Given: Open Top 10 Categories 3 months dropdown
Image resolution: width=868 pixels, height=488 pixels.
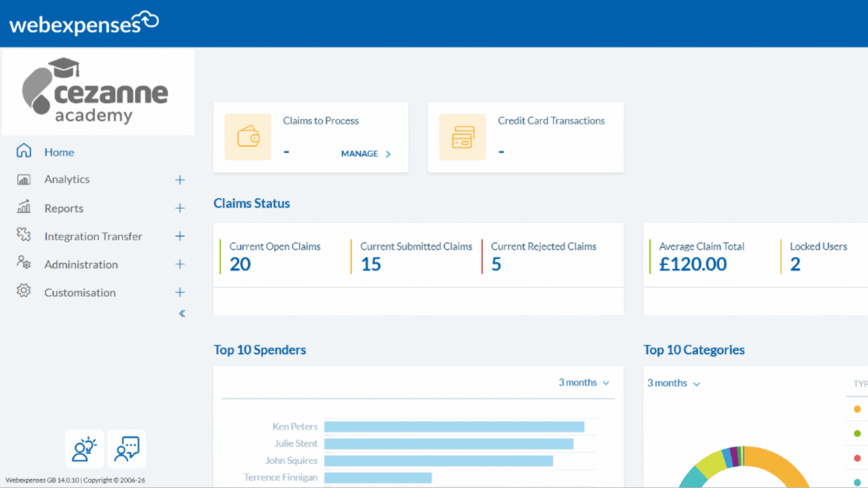Looking at the screenshot, I should (x=674, y=383).
